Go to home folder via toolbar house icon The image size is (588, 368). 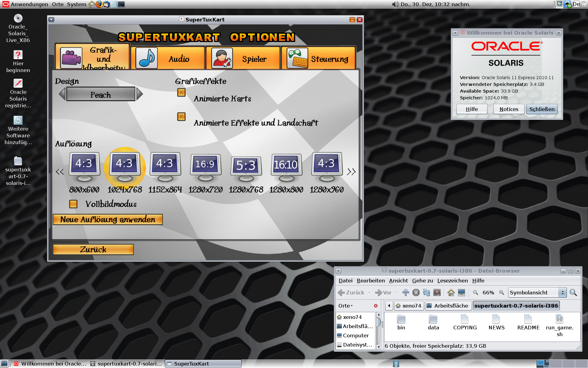point(451,293)
